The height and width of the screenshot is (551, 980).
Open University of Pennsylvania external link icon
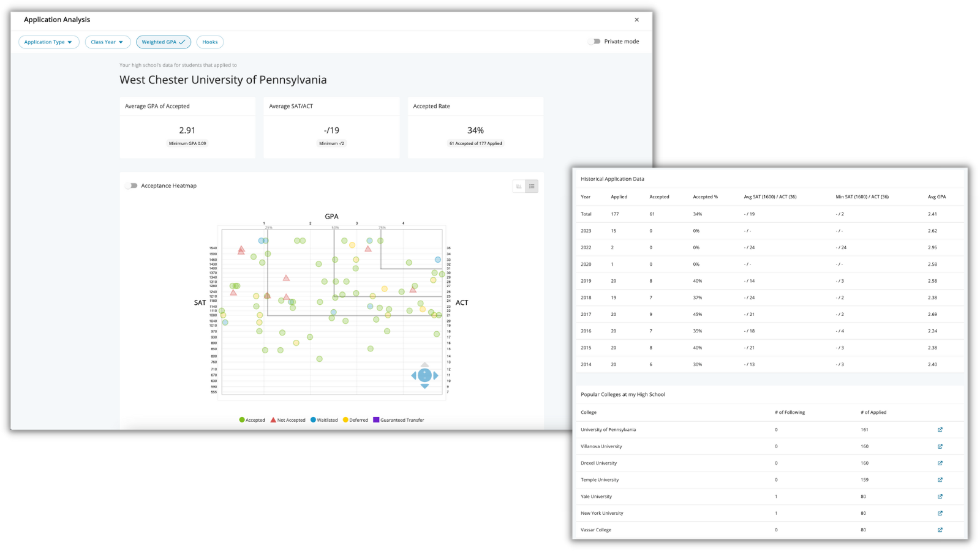tap(940, 430)
